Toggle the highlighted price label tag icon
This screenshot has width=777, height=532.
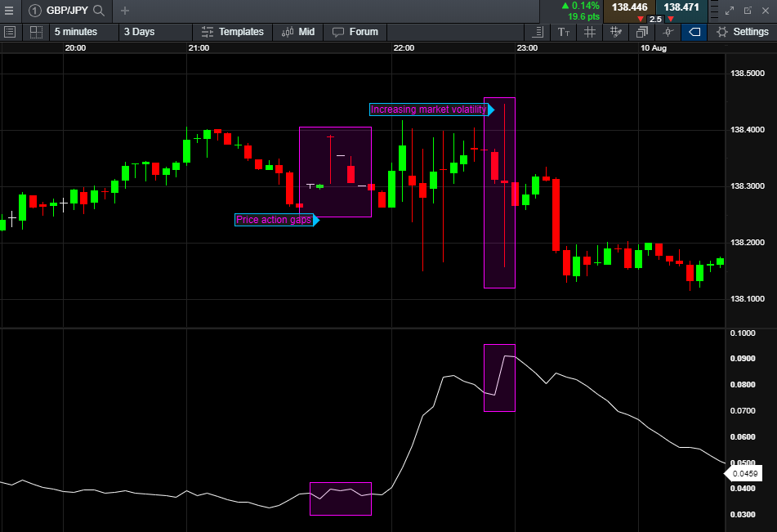(694, 32)
